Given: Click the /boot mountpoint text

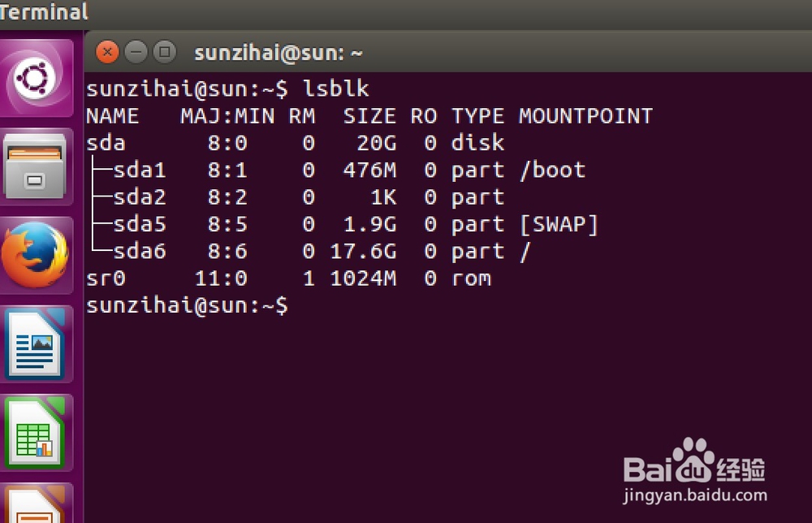Looking at the screenshot, I should [552, 170].
